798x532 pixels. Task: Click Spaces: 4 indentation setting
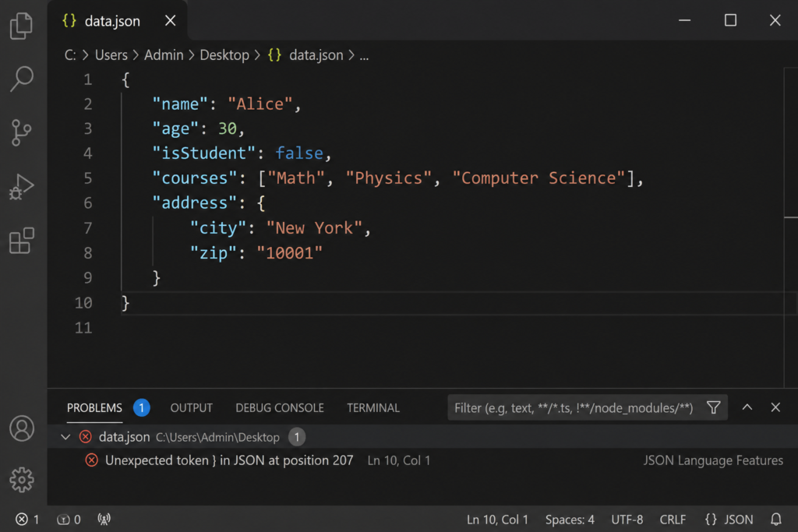(x=570, y=520)
